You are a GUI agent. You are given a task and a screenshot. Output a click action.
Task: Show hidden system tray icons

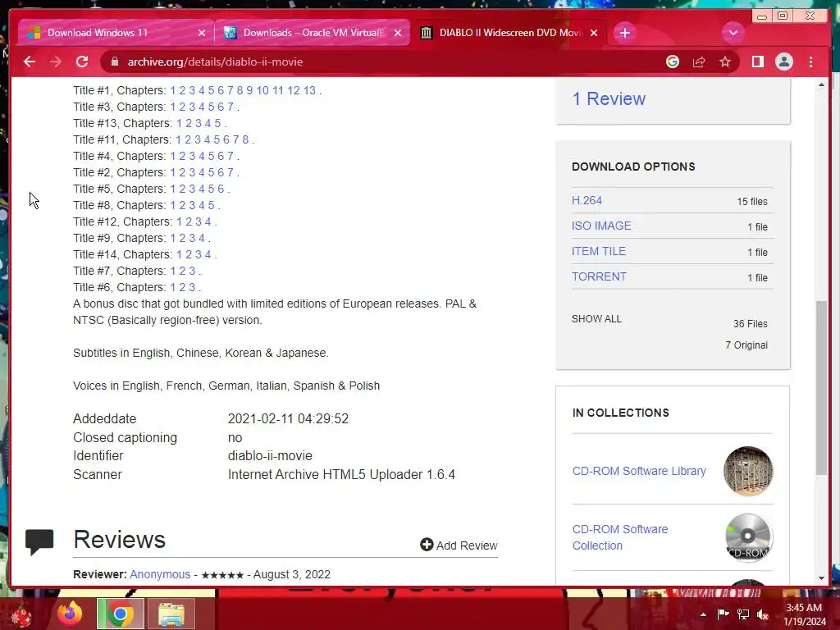(703, 614)
